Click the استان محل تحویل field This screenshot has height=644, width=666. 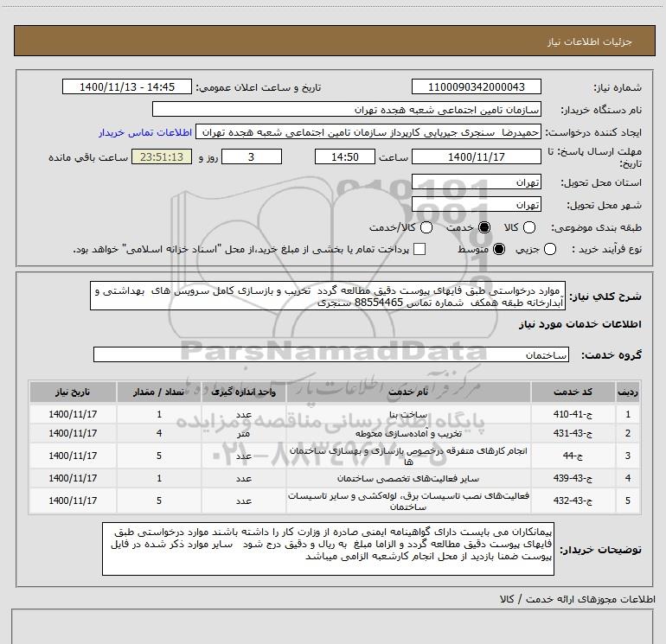476,182
